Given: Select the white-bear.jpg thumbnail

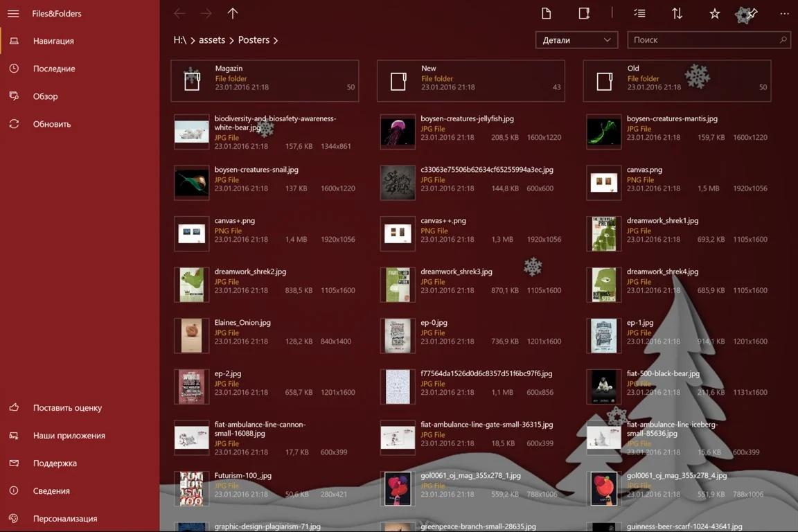Looking at the screenshot, I should (x=191, y=132).
